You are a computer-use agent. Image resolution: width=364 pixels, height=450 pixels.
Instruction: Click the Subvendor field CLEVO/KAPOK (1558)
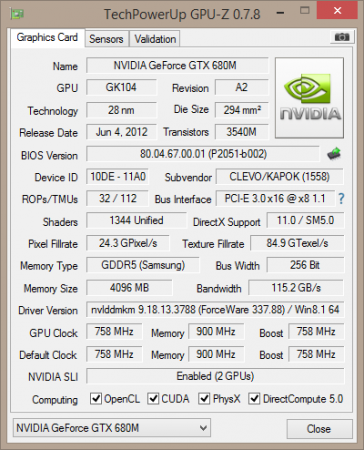(279, 176)
